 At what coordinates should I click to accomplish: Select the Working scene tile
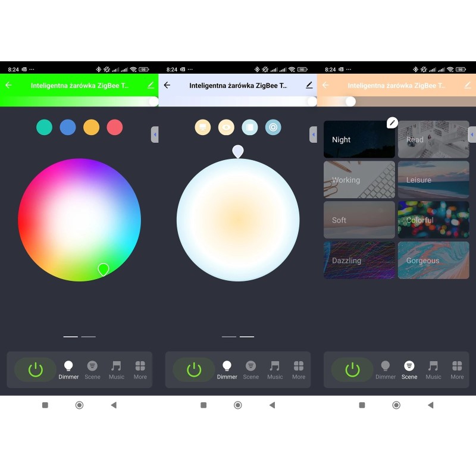pos(359,180)
